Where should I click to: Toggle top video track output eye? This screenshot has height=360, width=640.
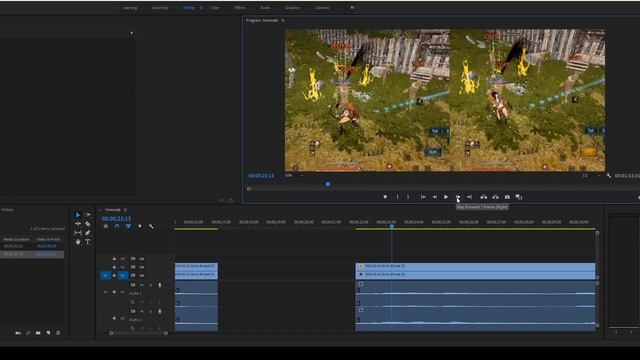pyautogui.click(x=142, y=259)
